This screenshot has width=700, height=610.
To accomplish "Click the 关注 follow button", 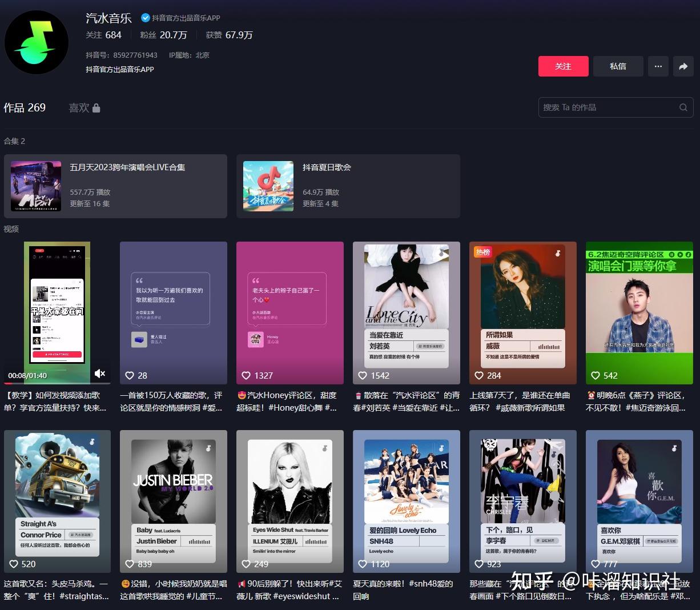I will click(x=563, y=66).
